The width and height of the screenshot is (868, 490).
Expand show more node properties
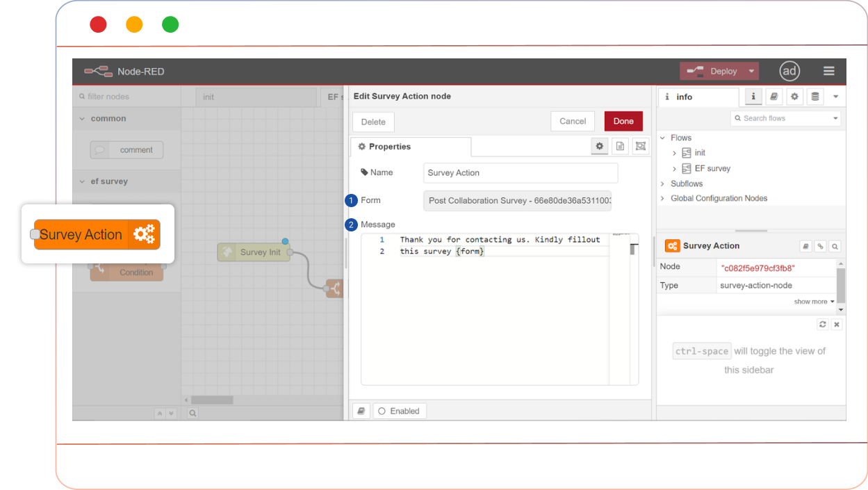click(x=814, y=302)
